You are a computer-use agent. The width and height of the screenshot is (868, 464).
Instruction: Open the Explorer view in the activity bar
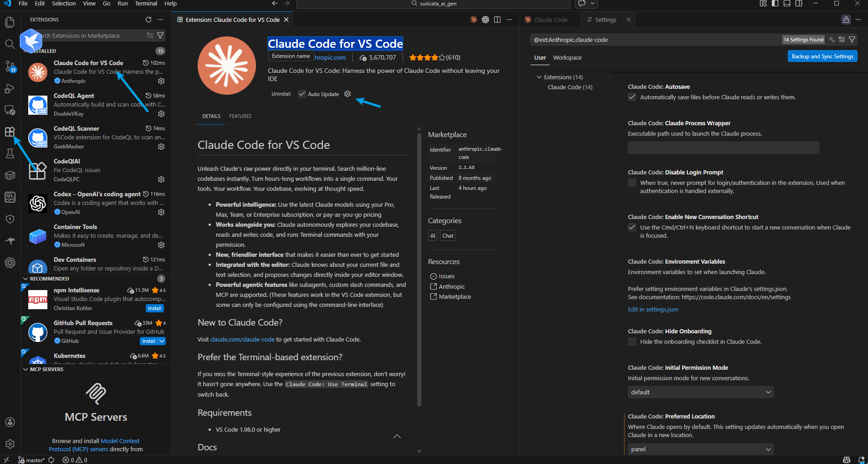10,22
